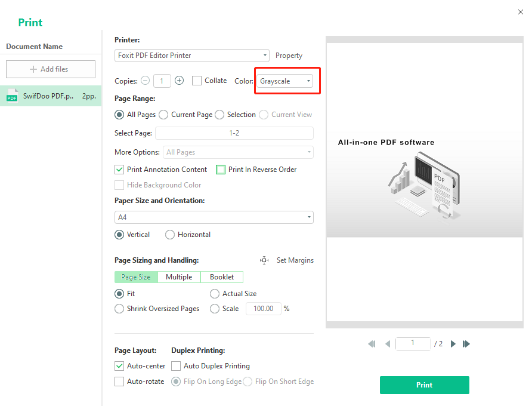
Task: Go back to the previous preview page
Action: [x=388, y=344]
